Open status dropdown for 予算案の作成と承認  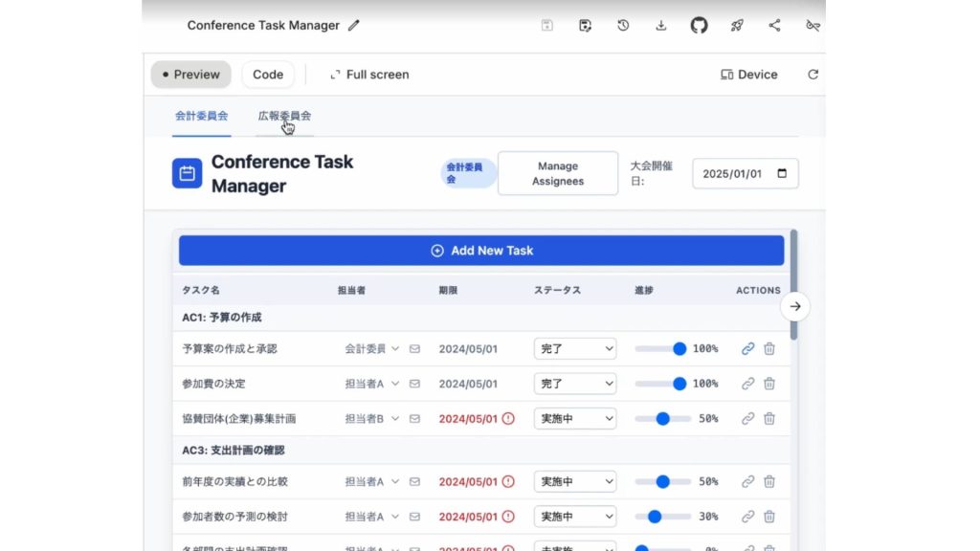point(574,349)
